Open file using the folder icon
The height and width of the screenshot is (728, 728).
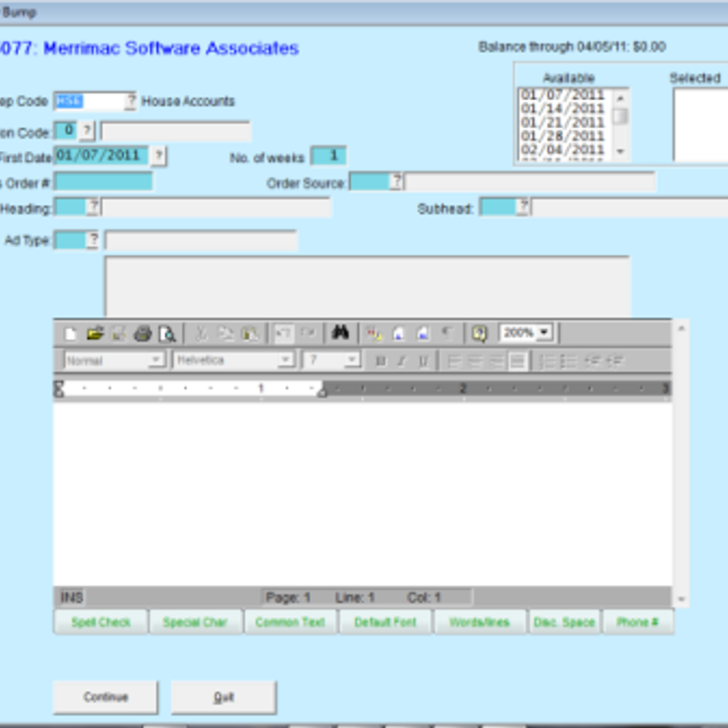pyautogui.click(x=95, y=334)
